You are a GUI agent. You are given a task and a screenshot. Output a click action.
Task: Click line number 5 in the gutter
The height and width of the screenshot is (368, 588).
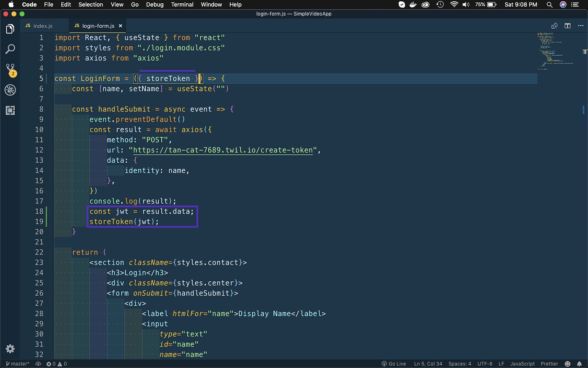coord(41,78)
